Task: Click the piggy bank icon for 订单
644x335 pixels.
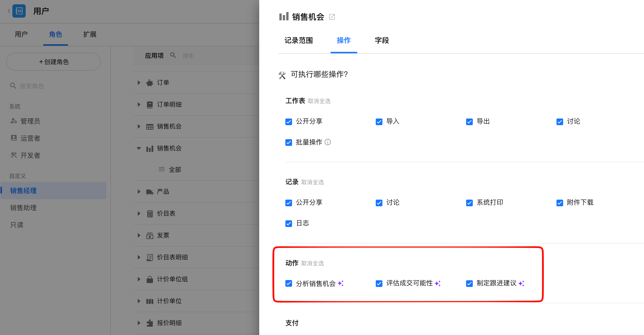Action: pos(150,83)
